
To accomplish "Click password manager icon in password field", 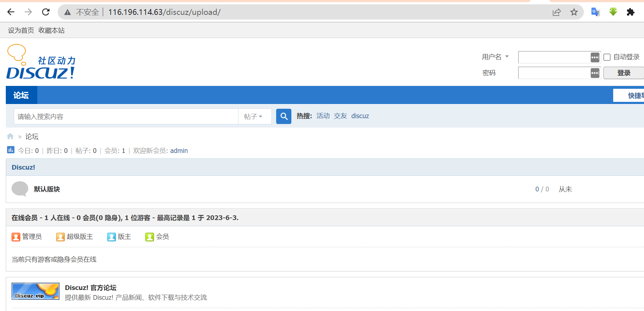I will tap(595, 73).
